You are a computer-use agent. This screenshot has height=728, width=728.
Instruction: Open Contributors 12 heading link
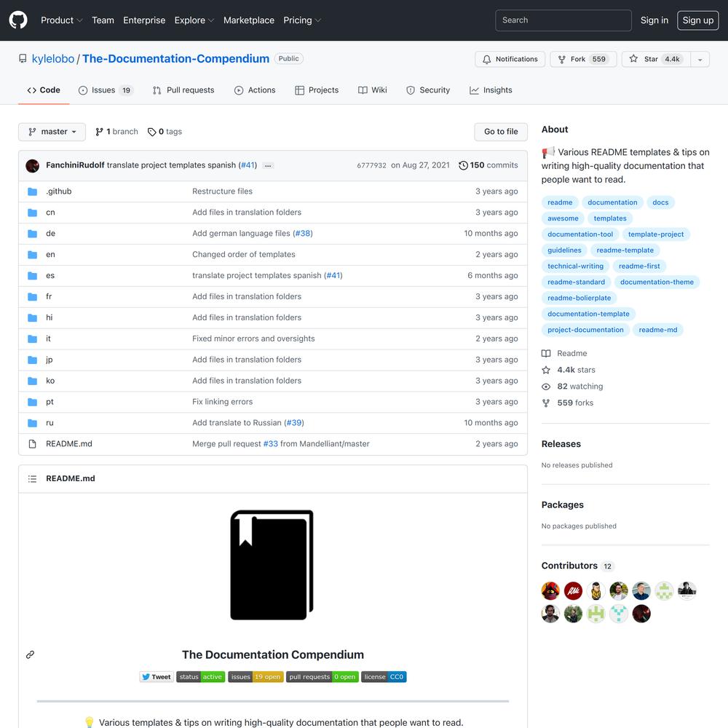pos(577,566)
